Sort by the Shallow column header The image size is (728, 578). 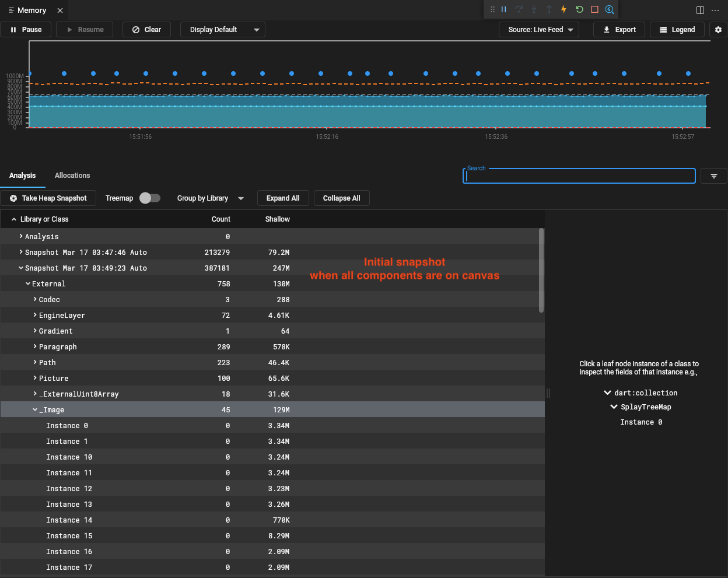278,219
